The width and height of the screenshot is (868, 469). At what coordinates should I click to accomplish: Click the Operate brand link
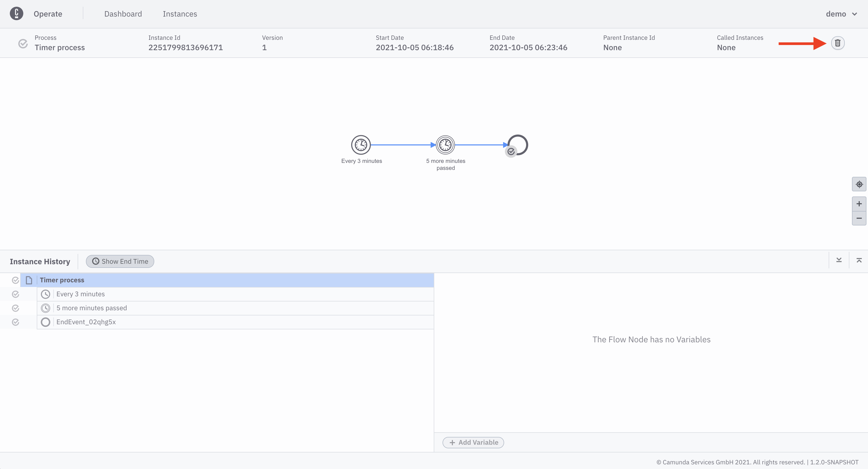tap(48, 14)
